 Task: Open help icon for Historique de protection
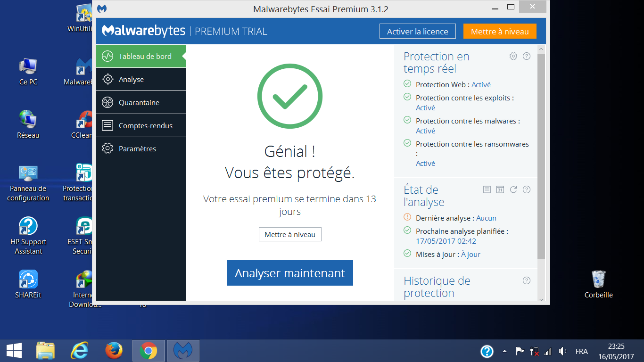pos(527,280)
